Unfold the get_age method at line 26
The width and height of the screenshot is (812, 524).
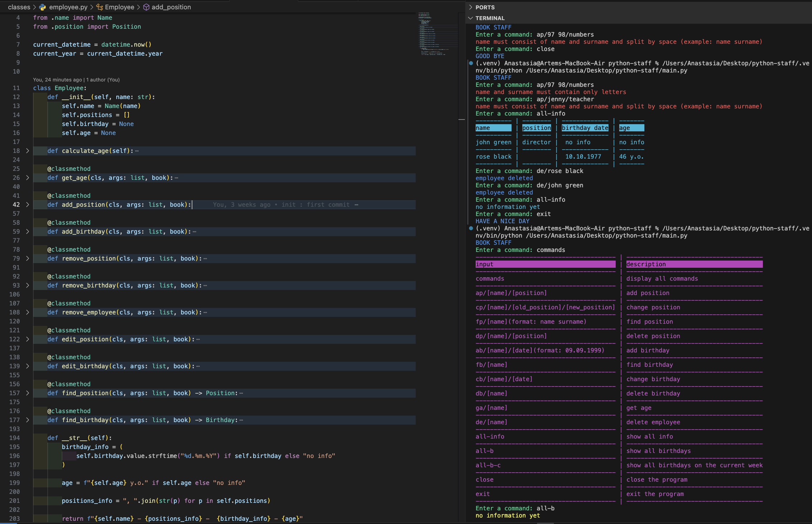[27, 178]
